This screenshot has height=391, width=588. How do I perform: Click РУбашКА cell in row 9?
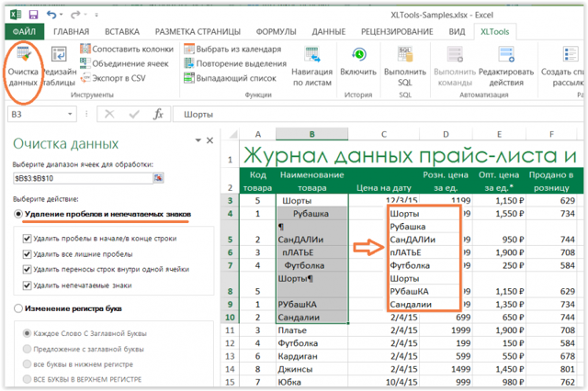point(312,305)
